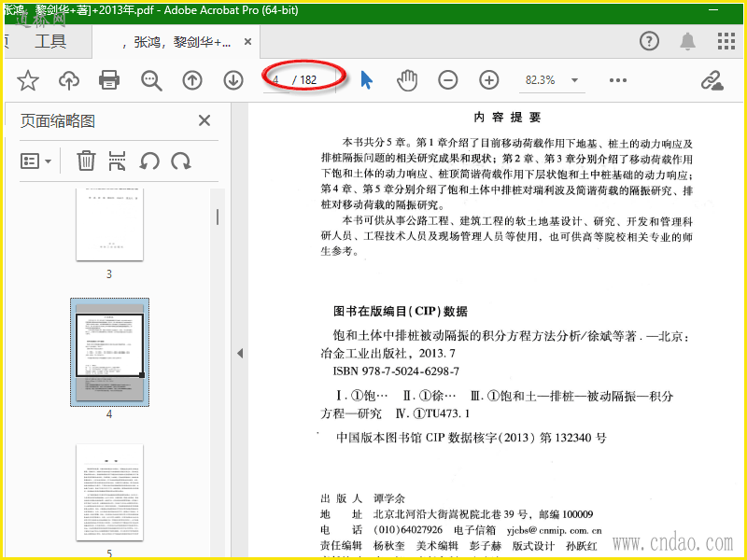Click the extract pages icon in thumbnails panel

coord(118,161)
